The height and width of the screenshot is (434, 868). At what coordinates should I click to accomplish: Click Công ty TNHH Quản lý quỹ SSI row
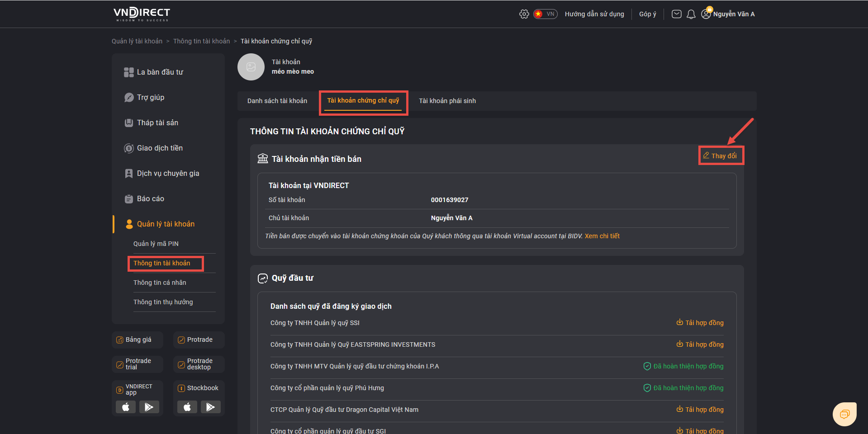pyautogui.click(x=497, y=323)
